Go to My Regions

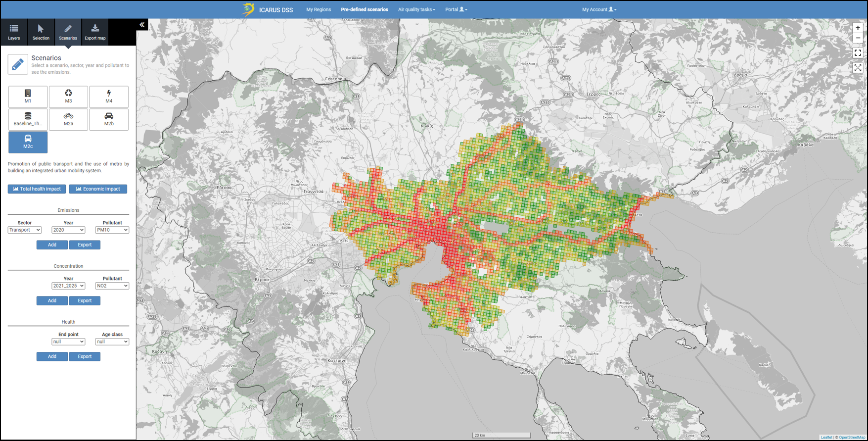point(319,9)
